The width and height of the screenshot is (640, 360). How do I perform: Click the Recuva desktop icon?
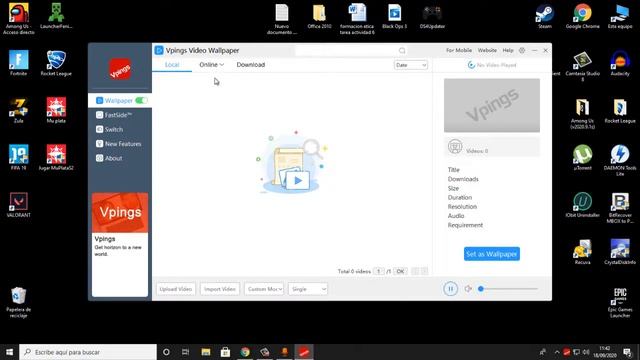point(582,251)
